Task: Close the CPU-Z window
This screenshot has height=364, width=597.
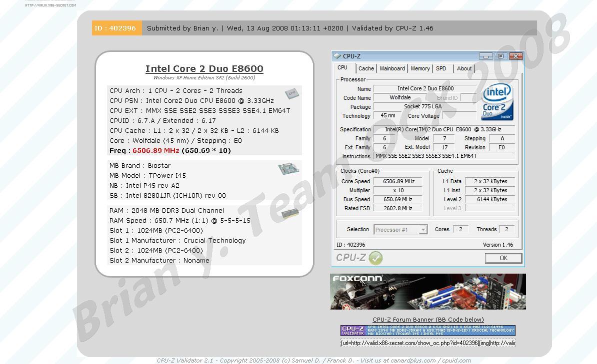Action: tap(516, 56)
